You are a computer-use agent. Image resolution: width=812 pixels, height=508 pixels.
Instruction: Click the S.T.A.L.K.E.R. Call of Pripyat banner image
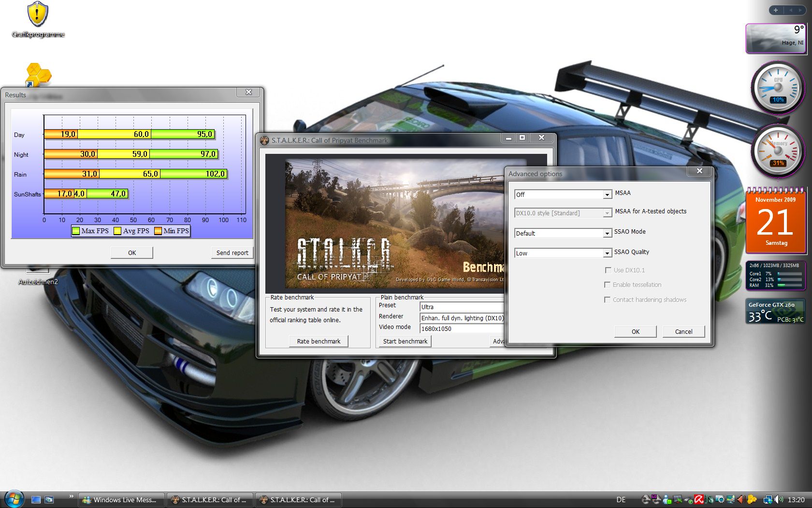(x=406, y=224)
